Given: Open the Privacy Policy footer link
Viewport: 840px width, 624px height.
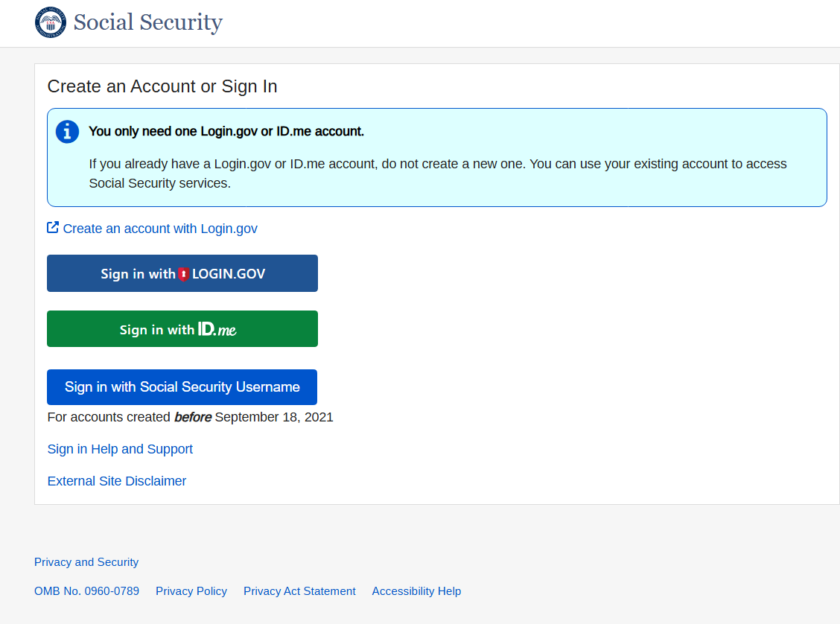Looking at the screenshot, I should (x=191, y=591).
